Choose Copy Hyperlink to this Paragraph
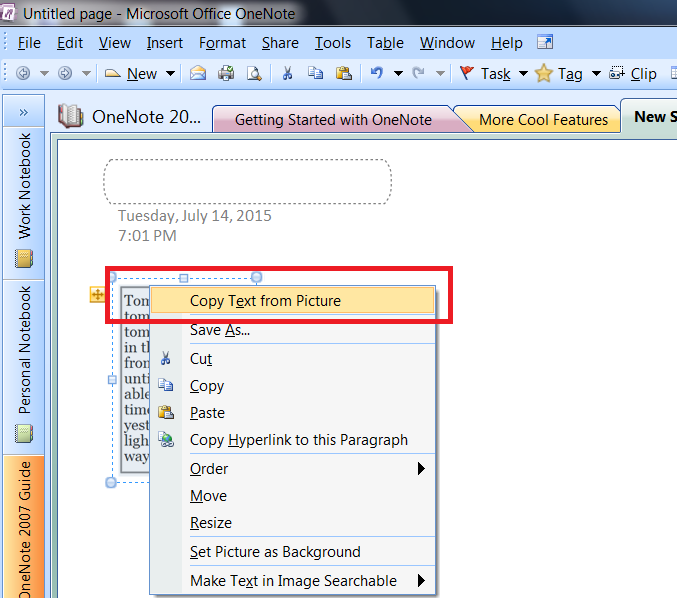677x598 pixels. (292, 440)
